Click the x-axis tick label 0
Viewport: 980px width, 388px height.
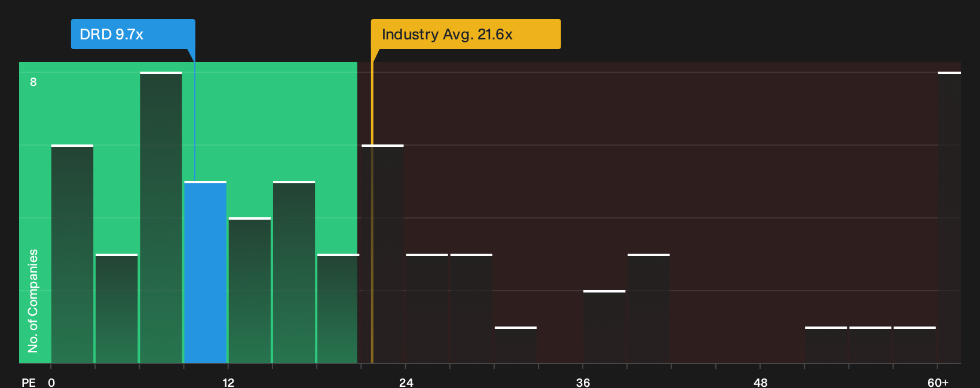(51, 382)
